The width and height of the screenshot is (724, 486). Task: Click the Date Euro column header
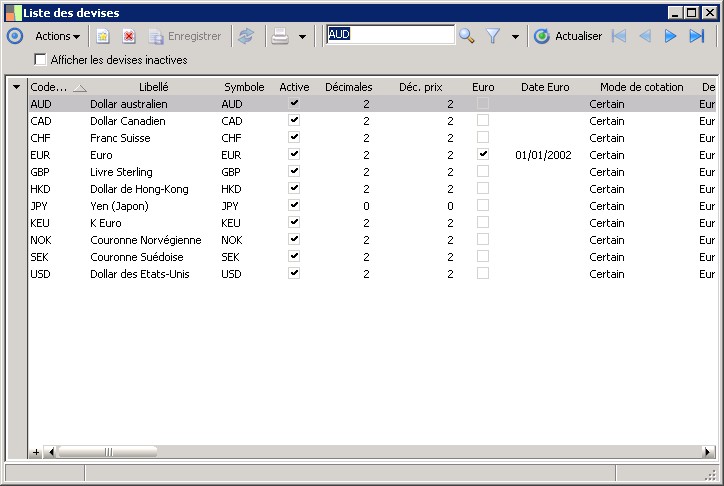coord(545,87)
